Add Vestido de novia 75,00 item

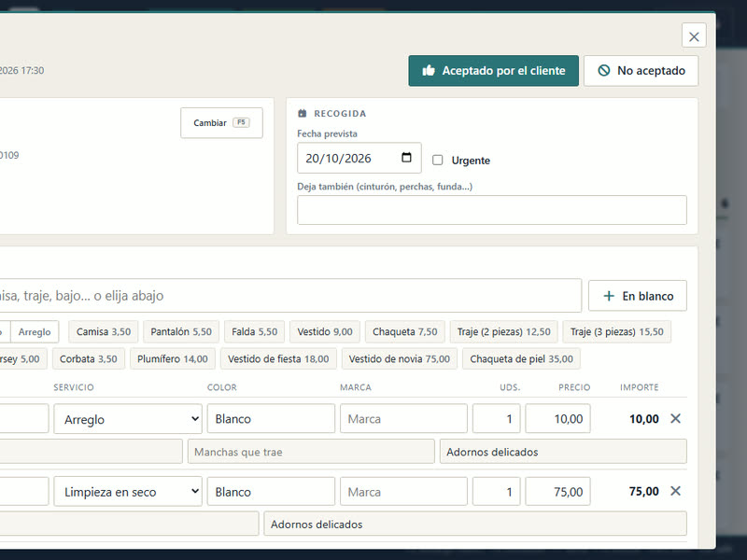[x=400, y=359]
